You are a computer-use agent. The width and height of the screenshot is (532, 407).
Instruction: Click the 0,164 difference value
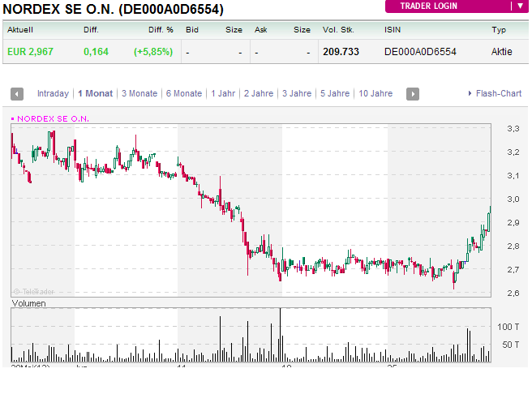pos(96,52)
